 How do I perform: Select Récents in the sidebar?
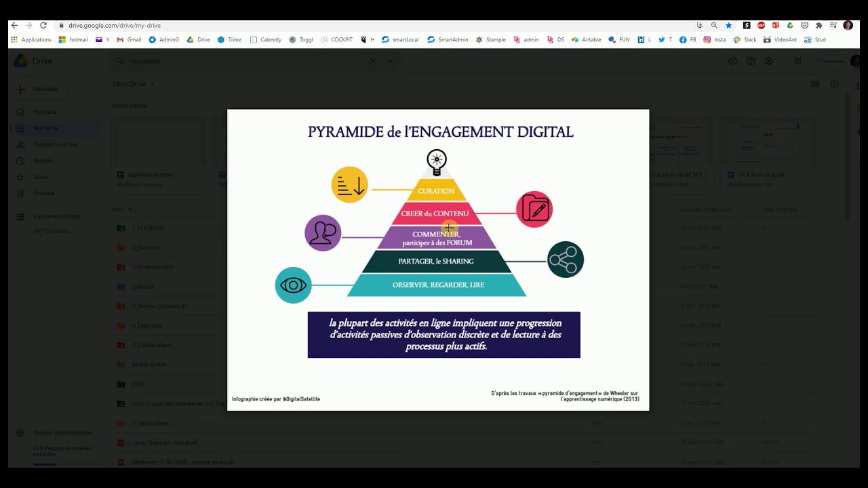point(54,161)
